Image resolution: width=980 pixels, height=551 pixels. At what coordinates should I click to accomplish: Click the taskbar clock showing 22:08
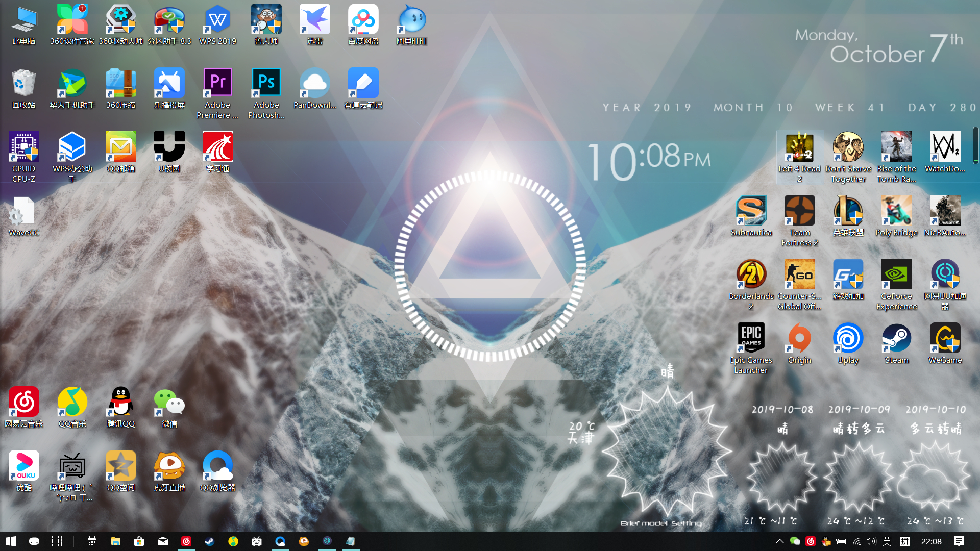(931, 541)
